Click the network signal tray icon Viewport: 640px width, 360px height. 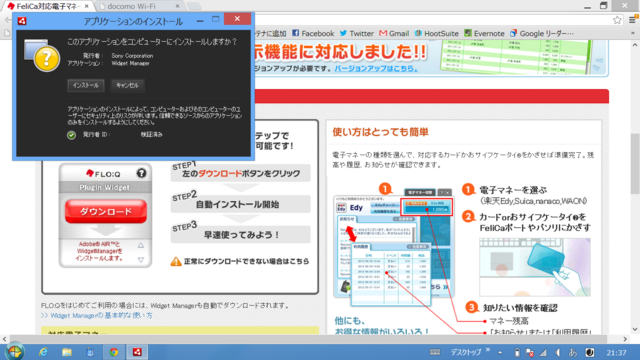pos(543,353)
